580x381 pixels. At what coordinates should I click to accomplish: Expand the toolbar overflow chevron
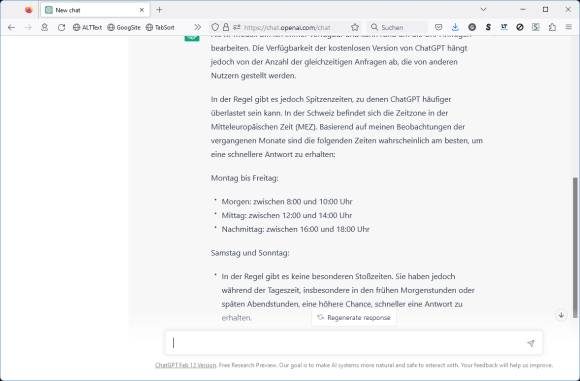198,27
